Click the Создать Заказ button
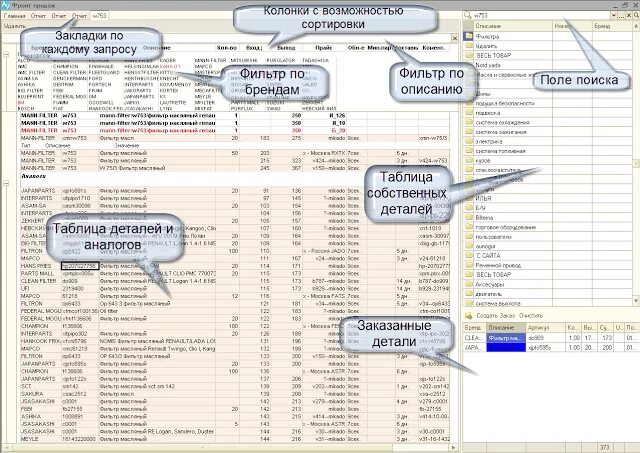 click(496, 315)
